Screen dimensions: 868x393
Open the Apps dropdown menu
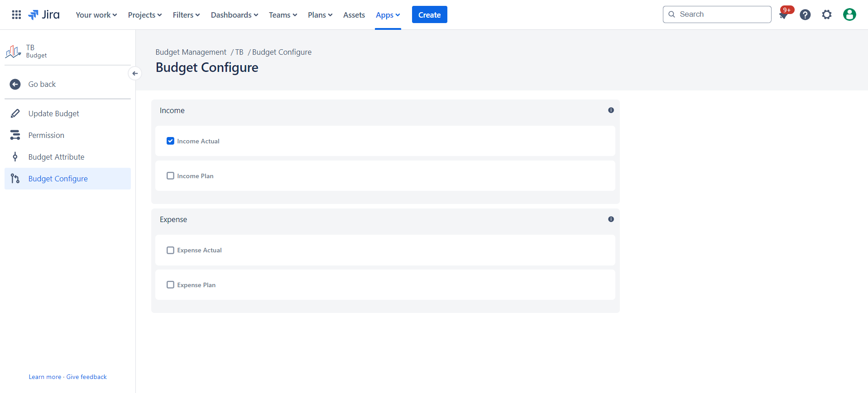388,15
